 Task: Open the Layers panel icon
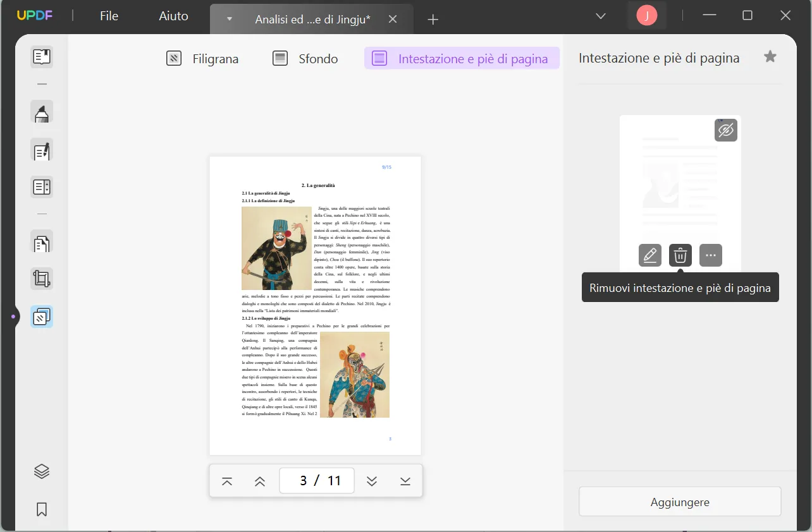[42, 471]
